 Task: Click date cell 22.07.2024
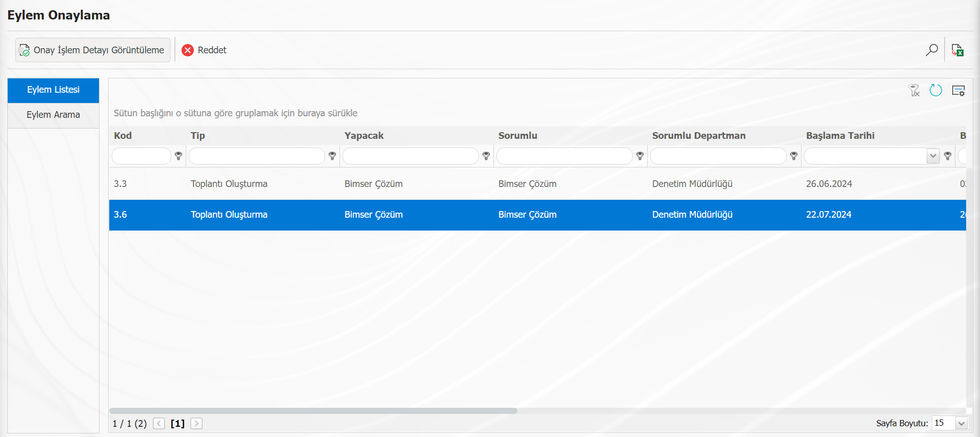click(829, 215)
